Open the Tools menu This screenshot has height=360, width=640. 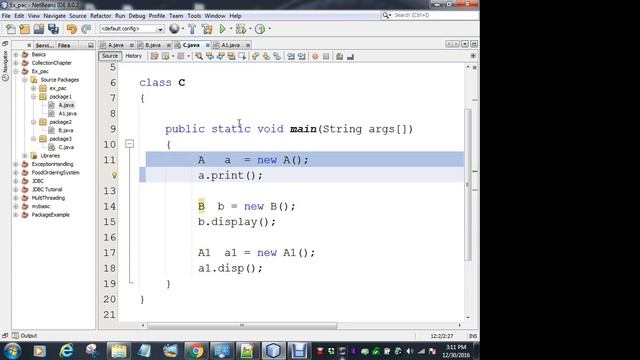click(x=194, y=16)
